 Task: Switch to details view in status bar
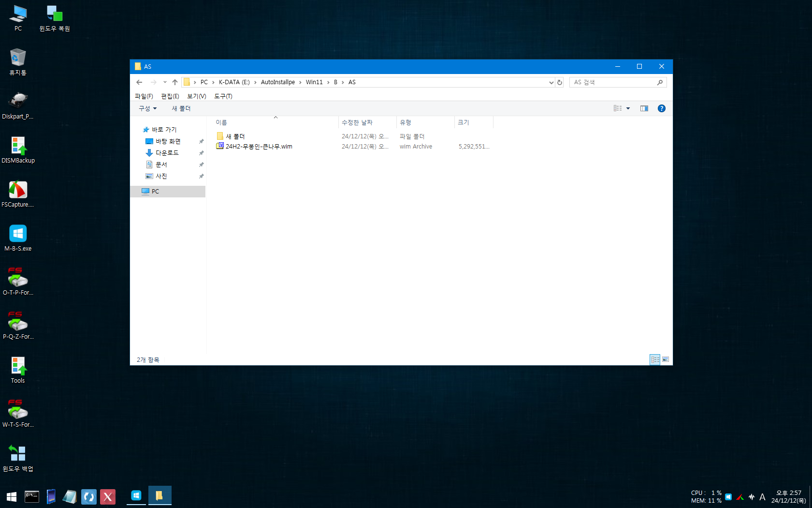pyautogui.click(x=655, y=359)
